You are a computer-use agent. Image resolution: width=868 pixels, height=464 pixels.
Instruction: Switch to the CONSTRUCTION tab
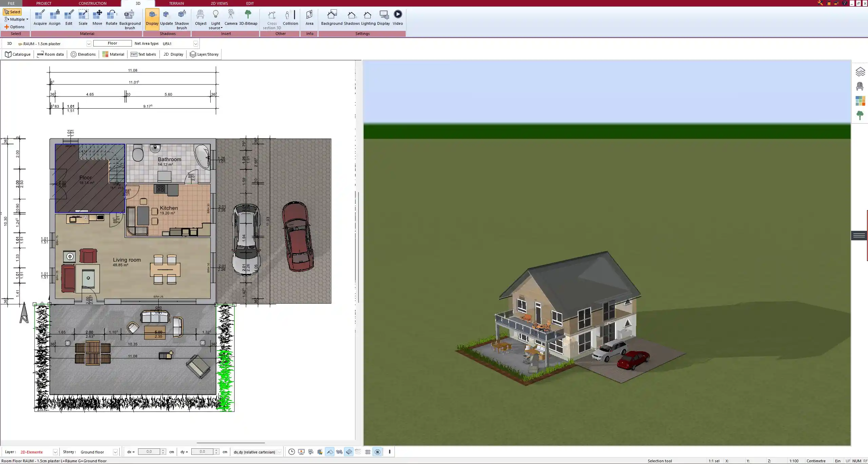pos(93,3)
